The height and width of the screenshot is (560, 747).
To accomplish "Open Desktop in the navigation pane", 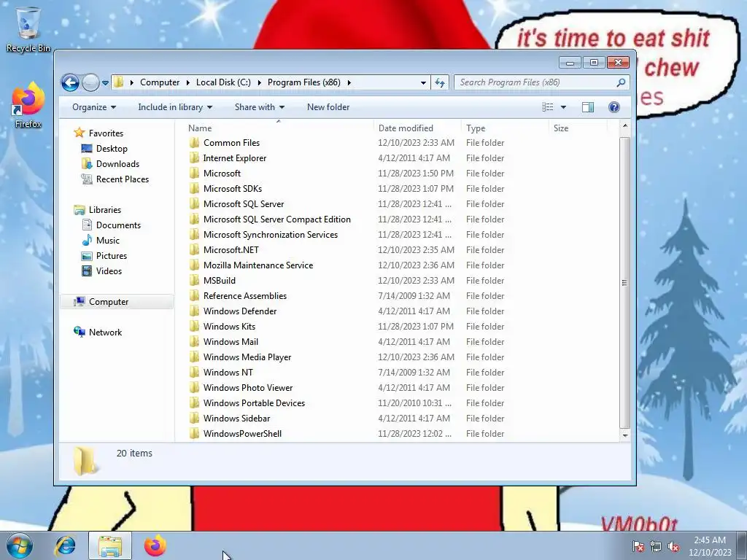I will click(x=112, y=149).
